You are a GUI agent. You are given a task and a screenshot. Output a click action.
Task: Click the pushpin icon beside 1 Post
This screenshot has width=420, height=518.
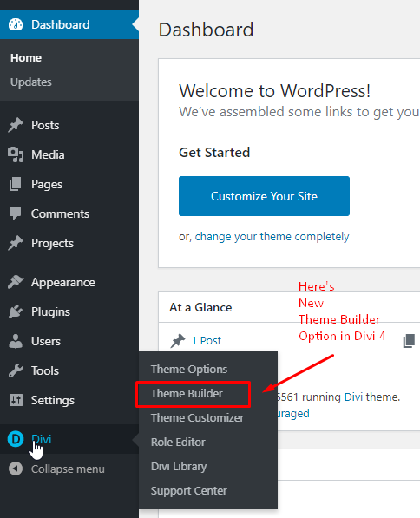coord(178,341)
